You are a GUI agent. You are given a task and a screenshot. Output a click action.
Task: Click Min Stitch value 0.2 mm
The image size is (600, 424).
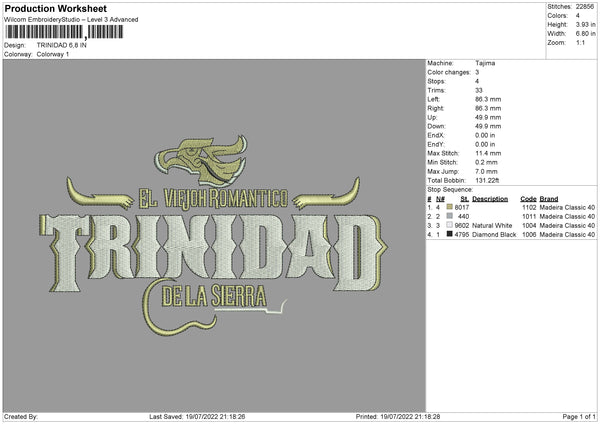pos(486,162)
